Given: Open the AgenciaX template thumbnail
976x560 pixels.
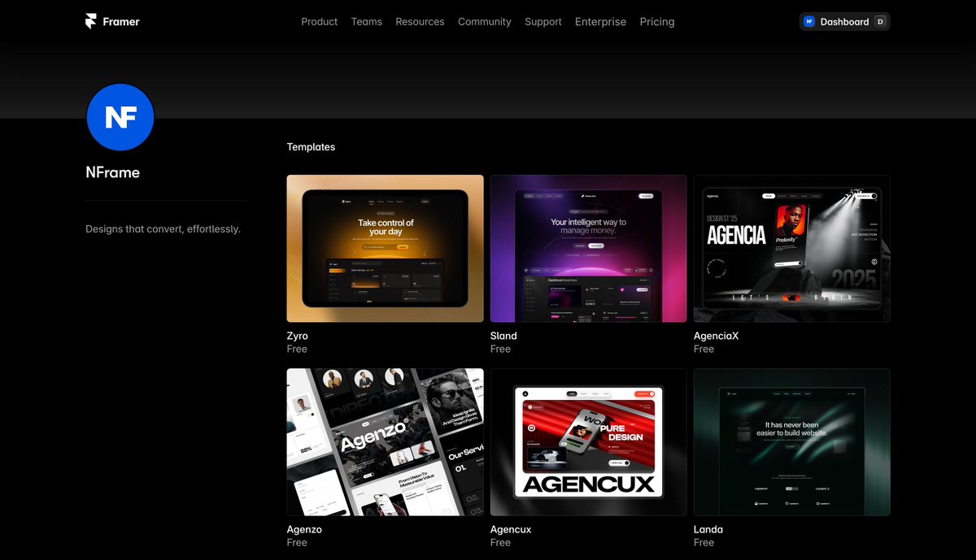Looking at the screenshot, I should (x=792, y=249).
